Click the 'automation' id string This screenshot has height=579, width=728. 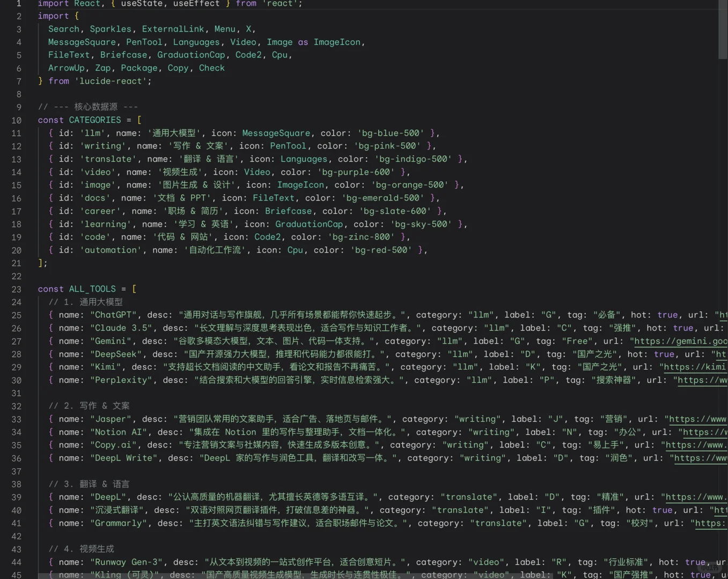(111, 250)
